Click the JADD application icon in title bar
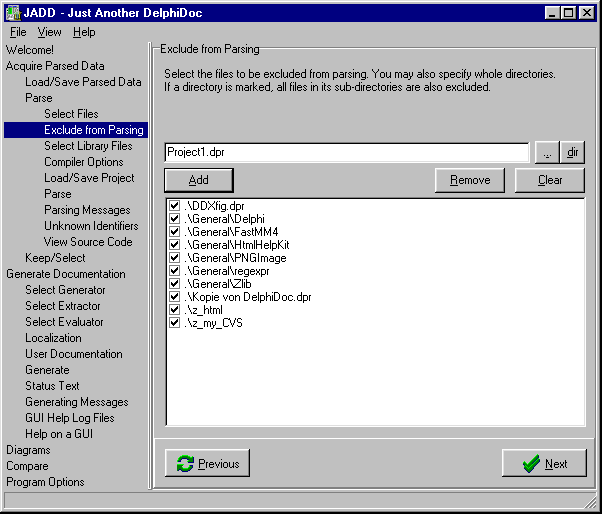The image size is (602, 514). tap(12, 12)
